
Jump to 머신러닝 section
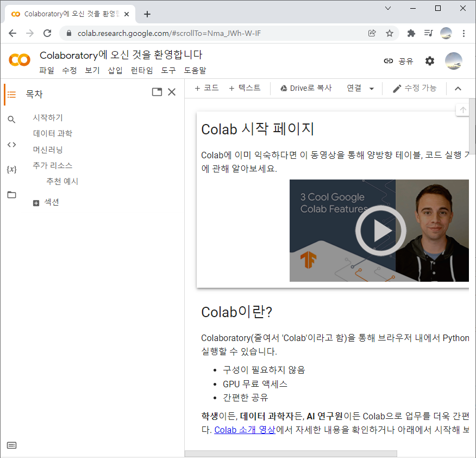click(x=48, y=150)
